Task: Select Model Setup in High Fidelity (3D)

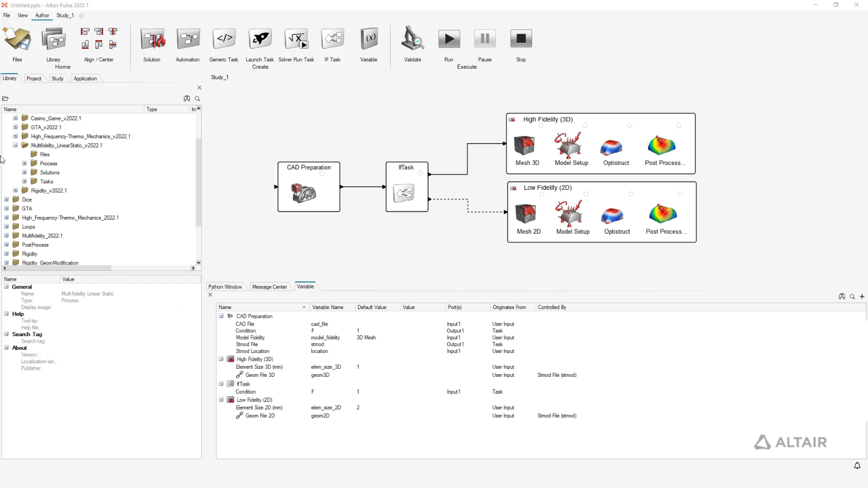Action: [x=571, y=150]
